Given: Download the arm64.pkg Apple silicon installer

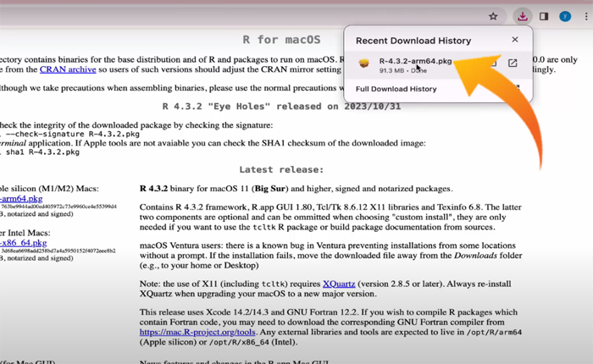Looking at the screenshot, I should click(21, 198).
